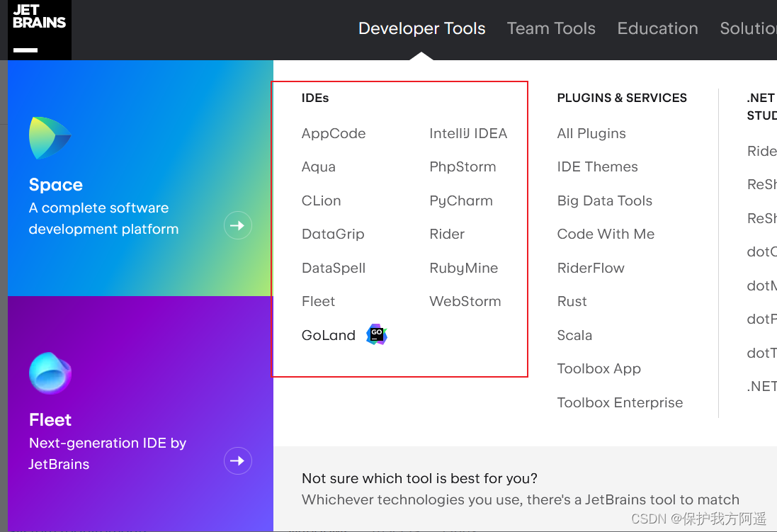Open the DataSpell link
The width and height of the screenshot is (777, 532).
[334, 268]
